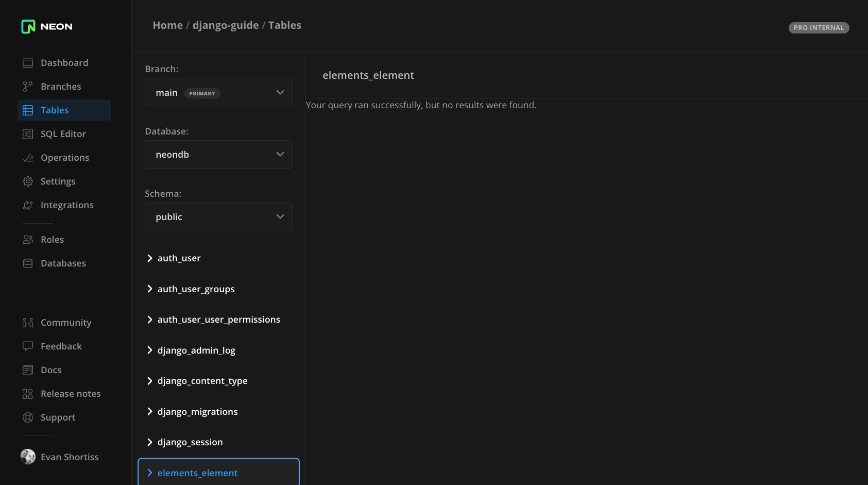
Task: Click the Home breadcrumb link
Action: pyautogui.click(x=167, y=25)
